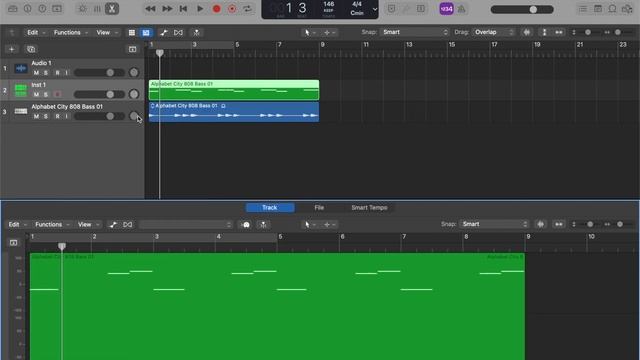Open the Toolbar display icon
Image resolution: width=640 pixels, height=360 pixels.
[57, 9]
